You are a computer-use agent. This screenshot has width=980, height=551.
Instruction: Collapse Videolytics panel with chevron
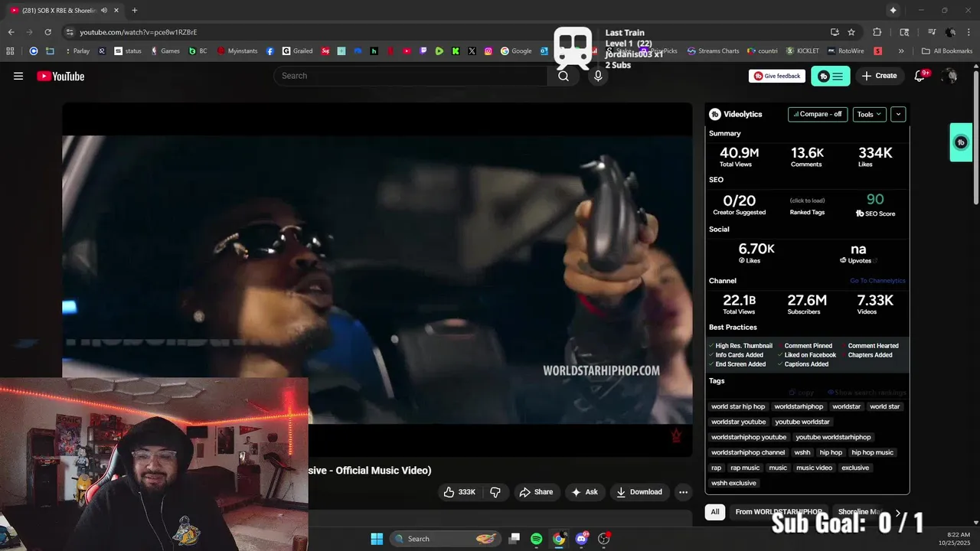[x=898, y=114]
